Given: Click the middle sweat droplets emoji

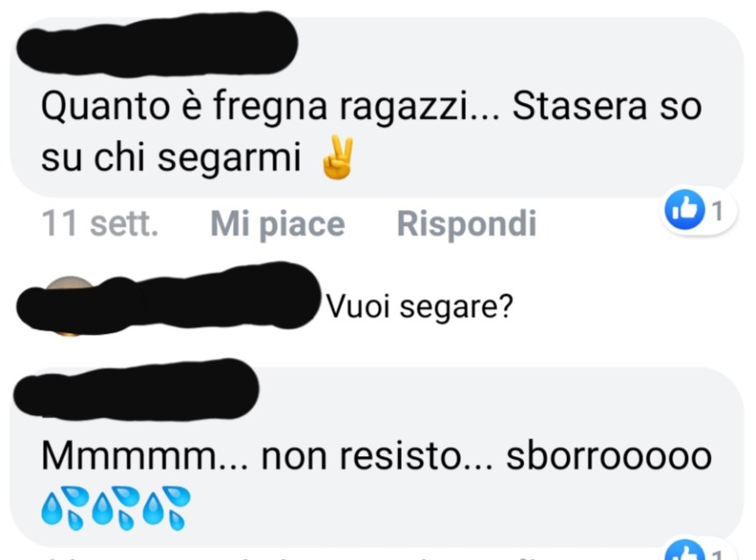Looking at the screenshot, I should click(x=116, y=508).
